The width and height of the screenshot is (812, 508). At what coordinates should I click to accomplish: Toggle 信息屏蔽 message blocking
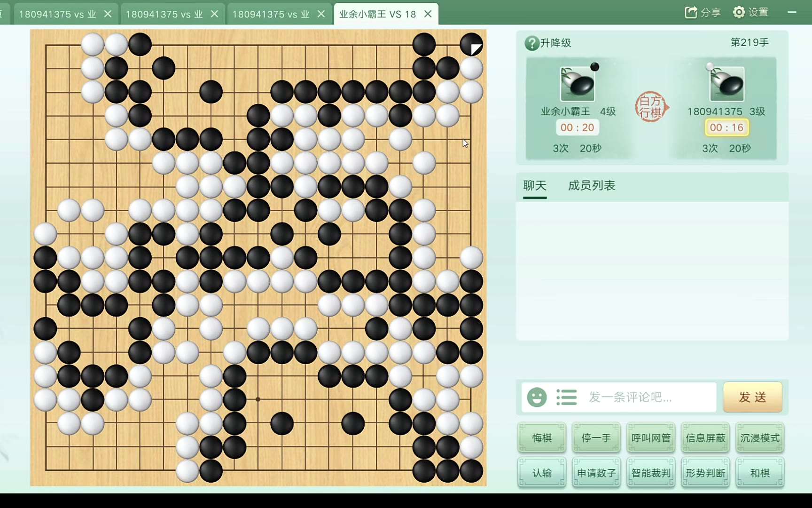pos(705,438)
